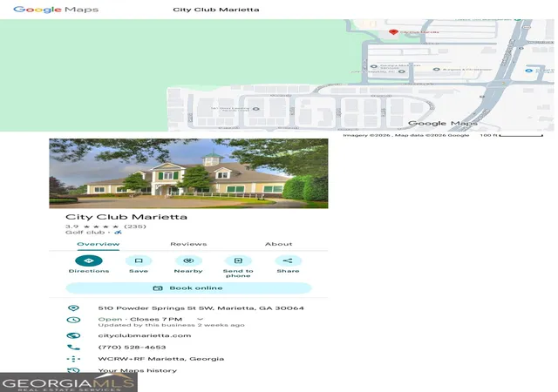Click the red City Club Marietta map pin
558x392 pixels.
point(393,32)
